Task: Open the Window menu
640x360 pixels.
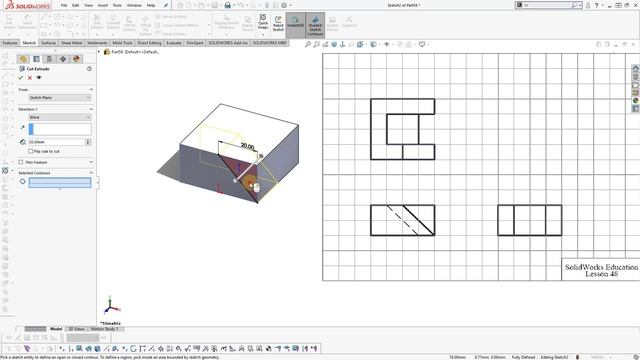Action: click(x=134, y=5)
